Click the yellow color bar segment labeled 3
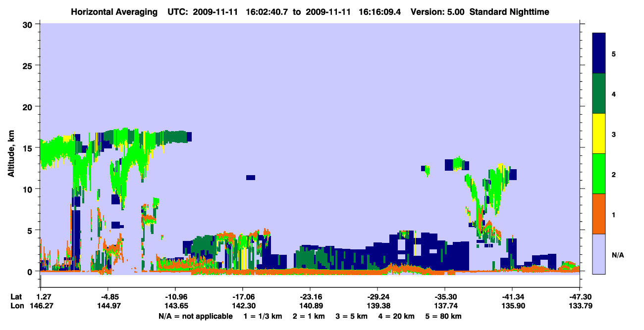 [x=599, y=134]
